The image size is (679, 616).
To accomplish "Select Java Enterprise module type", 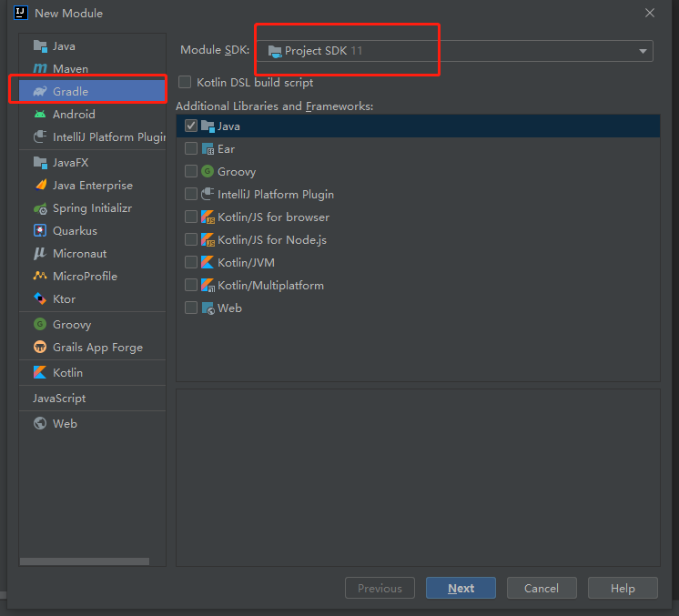I will click(x=92, y=186).
